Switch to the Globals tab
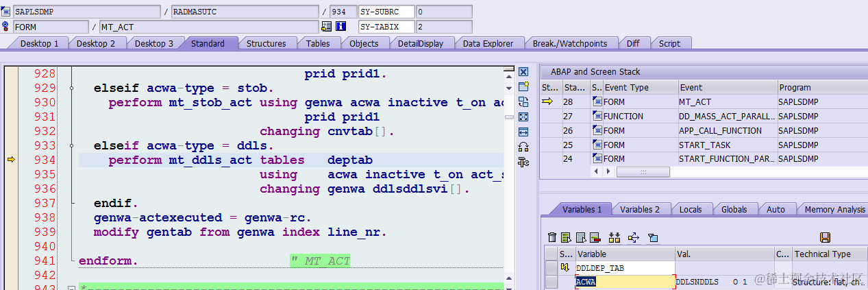Screen dimensions: 868x290 click(734, 209)
